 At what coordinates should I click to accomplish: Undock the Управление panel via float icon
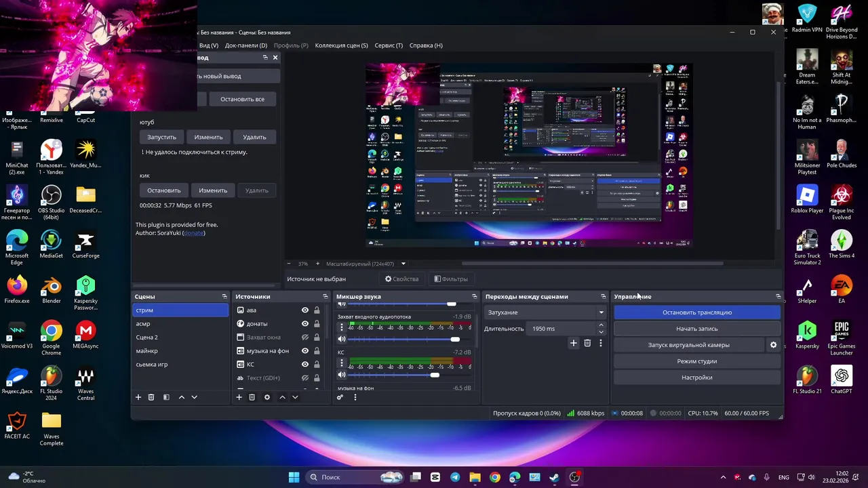pyautogui.click(x=778, y=296)
